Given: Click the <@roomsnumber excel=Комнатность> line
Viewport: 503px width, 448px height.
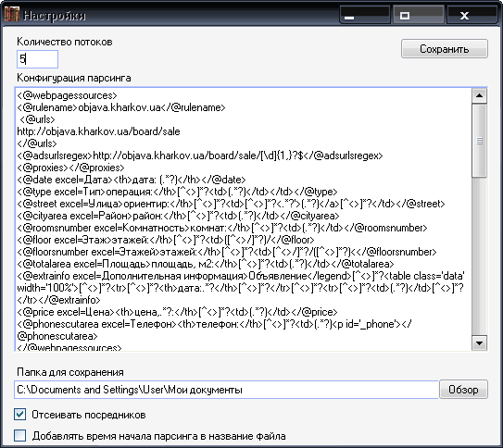Looking at the screenshot, I should click(222, 228).
